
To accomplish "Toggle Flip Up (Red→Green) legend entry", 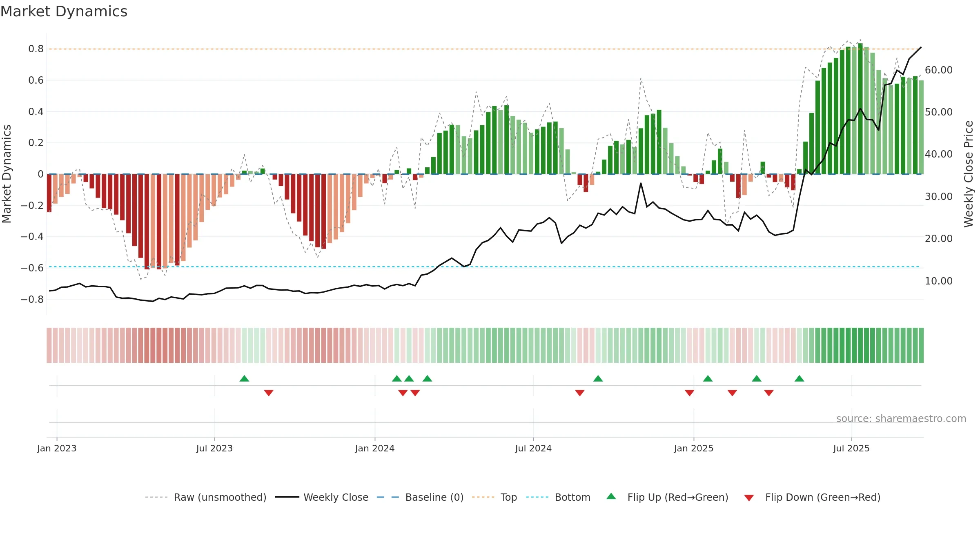I will 667,497.
